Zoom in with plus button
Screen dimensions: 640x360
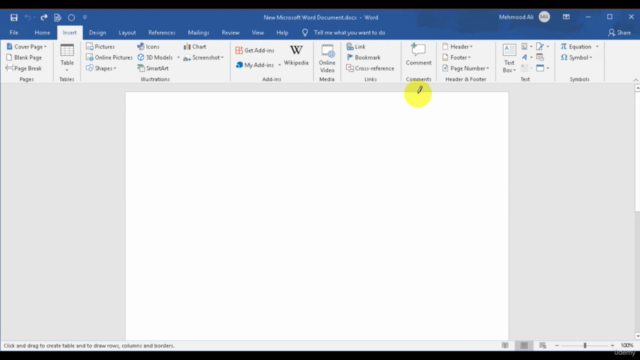[612, 345]
